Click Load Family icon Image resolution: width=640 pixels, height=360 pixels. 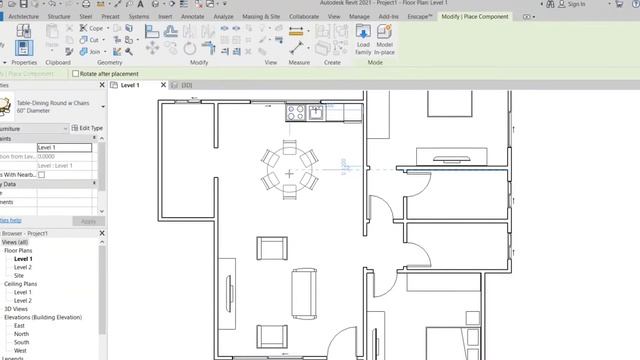tap(363, 39)
